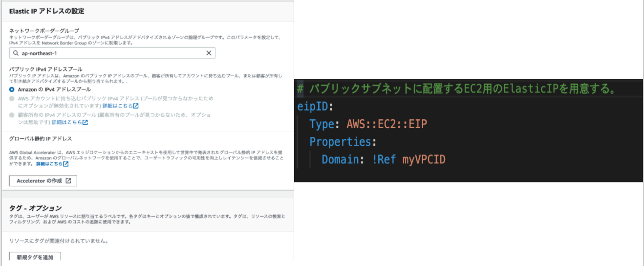
Task: Open 詳細はこちら link for AWS account IPv4 pool
Action: pos(120,106)
